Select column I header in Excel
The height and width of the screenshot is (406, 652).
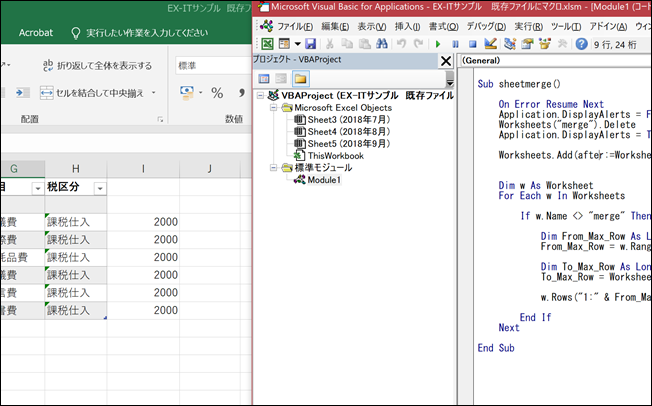143,168
